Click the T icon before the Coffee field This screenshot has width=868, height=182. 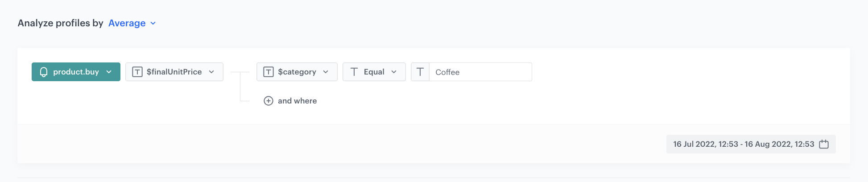(x=420, y=72)
